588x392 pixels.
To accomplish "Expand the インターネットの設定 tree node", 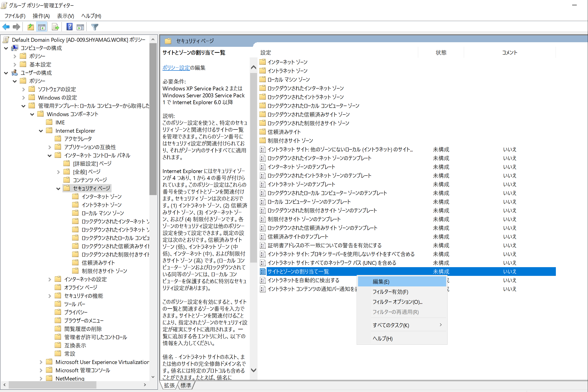I will [x=50, y=279].
